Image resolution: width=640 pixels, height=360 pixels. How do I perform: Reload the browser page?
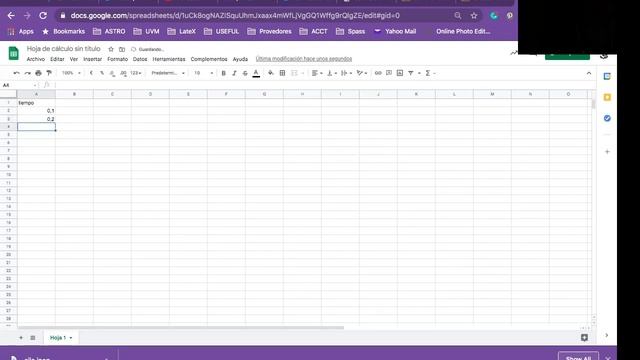tap(43, 16)
